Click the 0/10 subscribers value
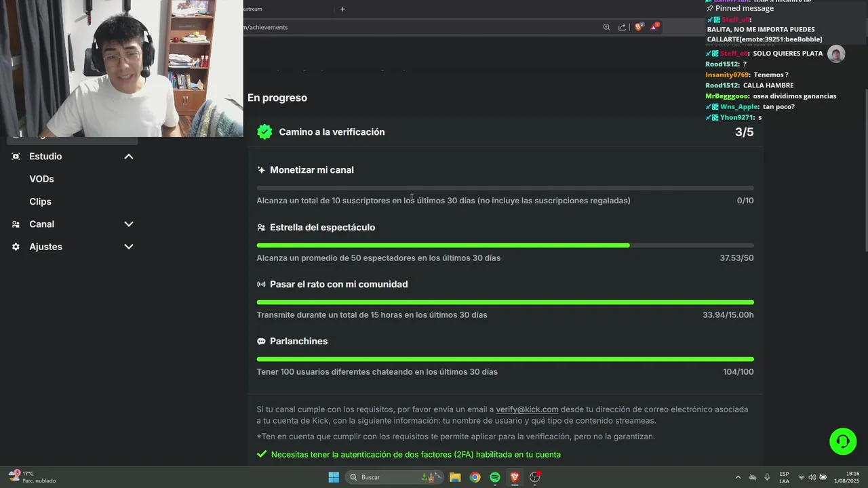The height and width of the screenshot is (488, 868). (x=745, y=201)
